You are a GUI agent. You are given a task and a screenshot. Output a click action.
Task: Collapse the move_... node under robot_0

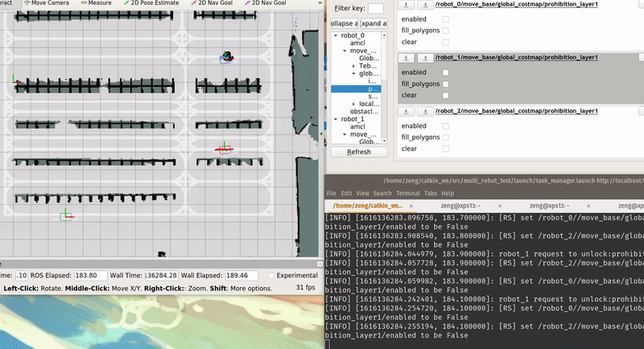345,51
